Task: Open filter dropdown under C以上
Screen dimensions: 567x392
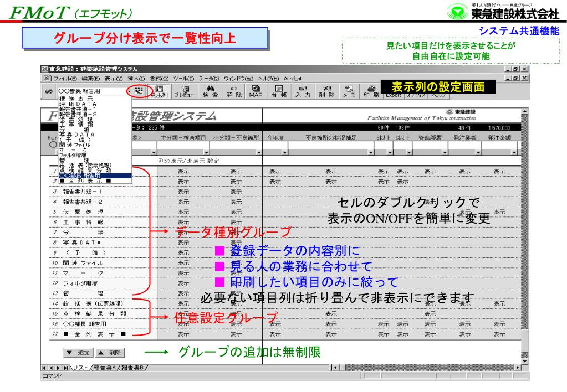Action: click(409, 152)
